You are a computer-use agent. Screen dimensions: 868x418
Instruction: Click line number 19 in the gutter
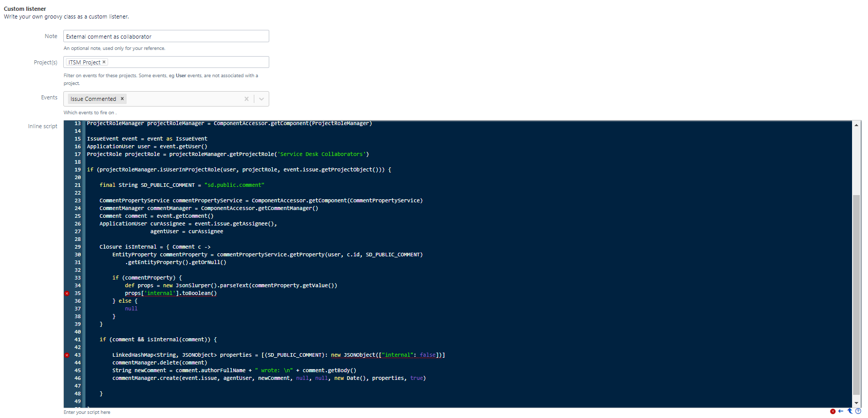pos(78,170)
